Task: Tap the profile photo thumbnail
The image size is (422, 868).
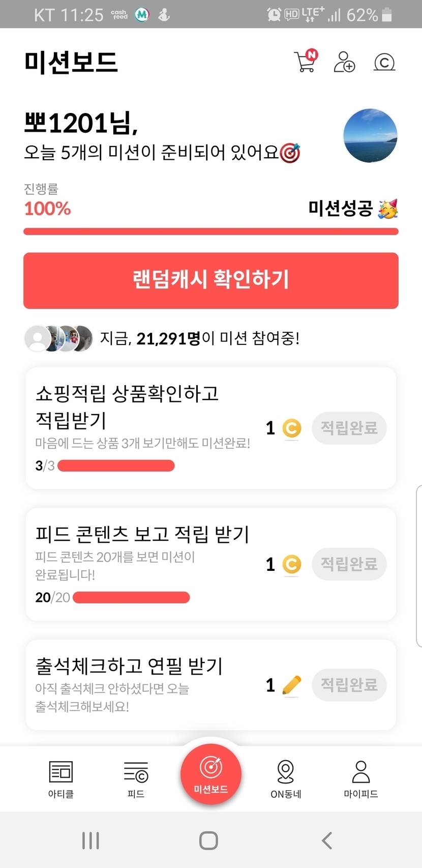Action: pyautogui.click(x=370, y=135)
